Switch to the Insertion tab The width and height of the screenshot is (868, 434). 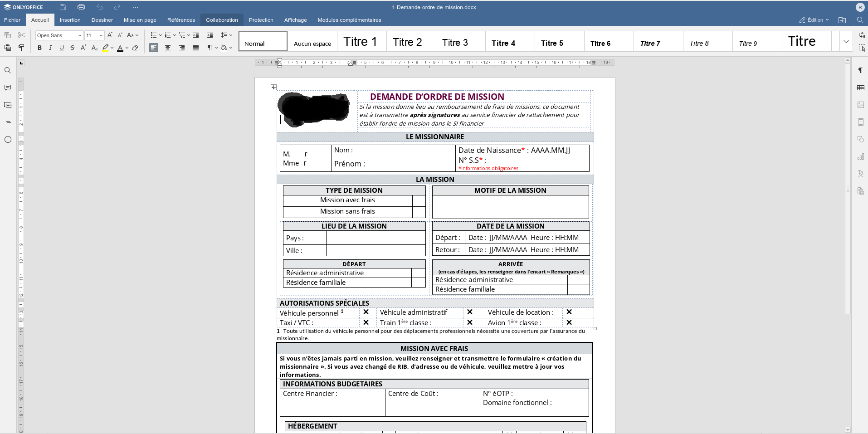tap(70, 20)
